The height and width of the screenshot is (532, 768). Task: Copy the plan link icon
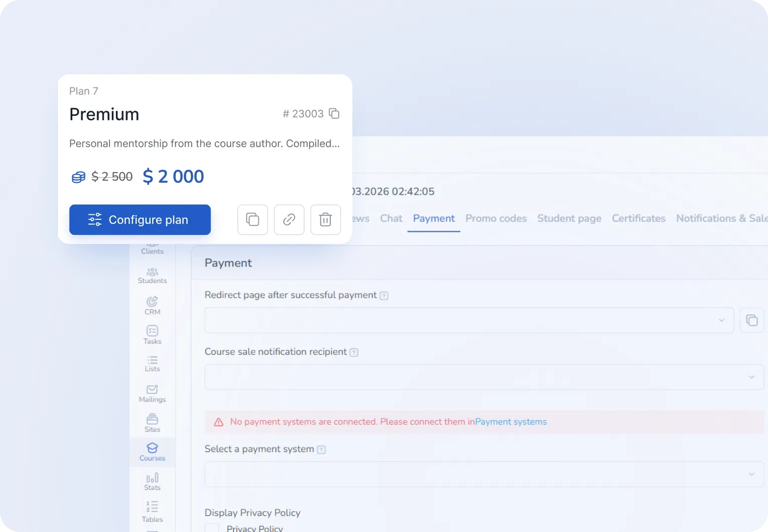pyautogui.click(x=289, y=220)
